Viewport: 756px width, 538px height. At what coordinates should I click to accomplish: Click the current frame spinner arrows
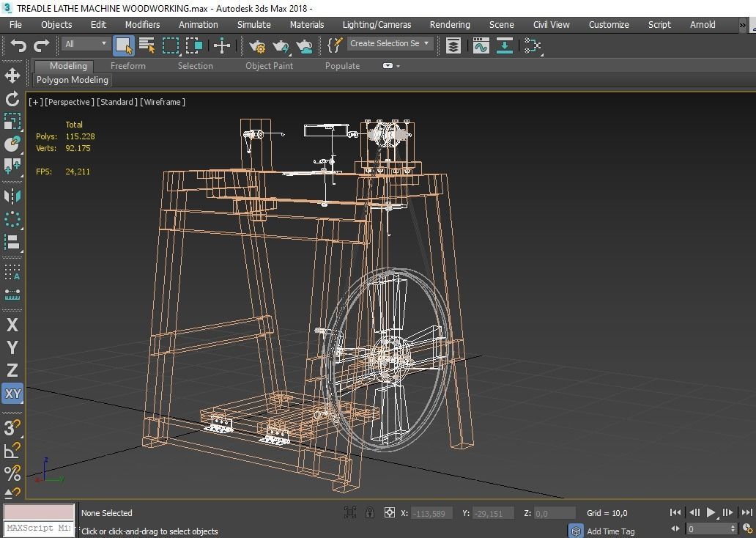click(x=733, y=528)
